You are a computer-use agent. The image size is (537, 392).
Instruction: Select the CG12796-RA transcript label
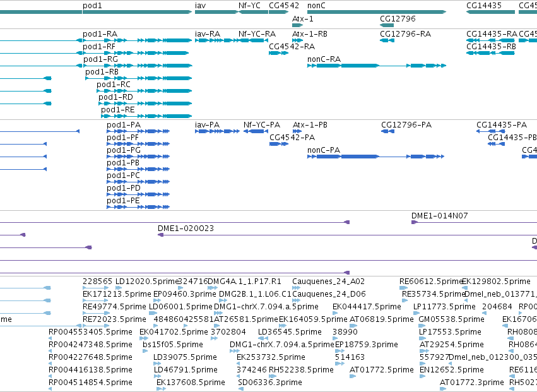pos(406,34)
